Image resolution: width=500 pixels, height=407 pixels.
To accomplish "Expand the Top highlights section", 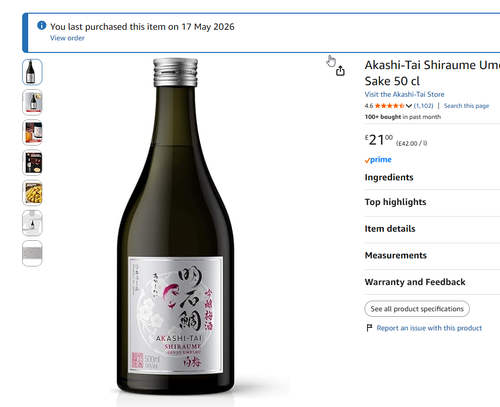I will click(x=432, y=202).
